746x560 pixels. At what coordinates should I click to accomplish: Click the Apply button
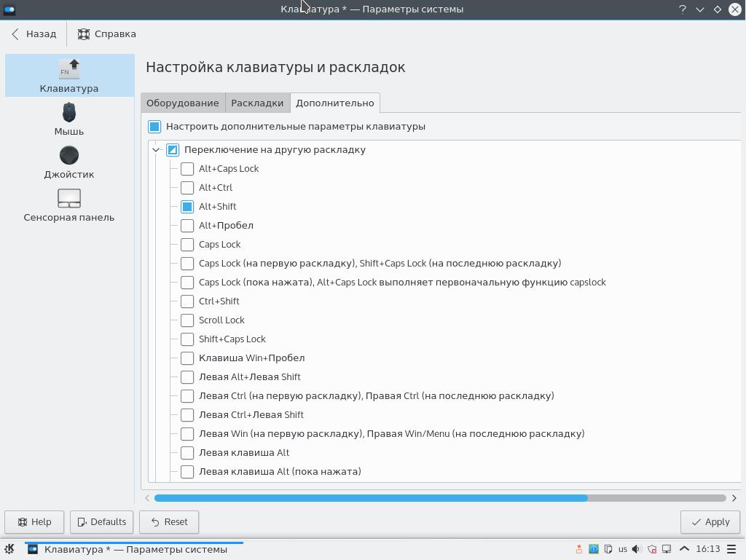[x=710, y=521]
